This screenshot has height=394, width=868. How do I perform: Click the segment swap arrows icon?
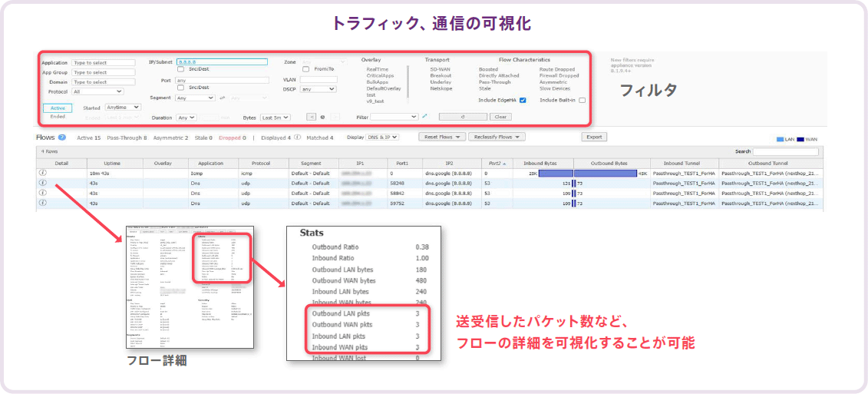[222, 98]
